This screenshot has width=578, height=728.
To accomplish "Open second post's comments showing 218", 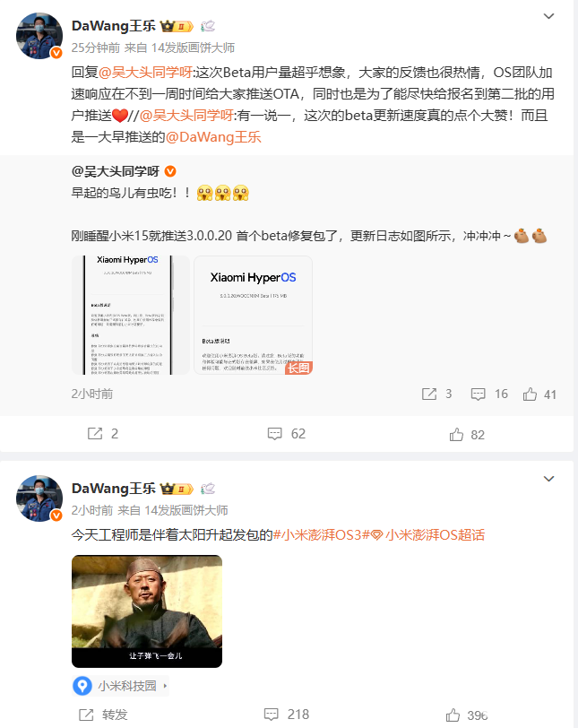I will pos(272,714).
